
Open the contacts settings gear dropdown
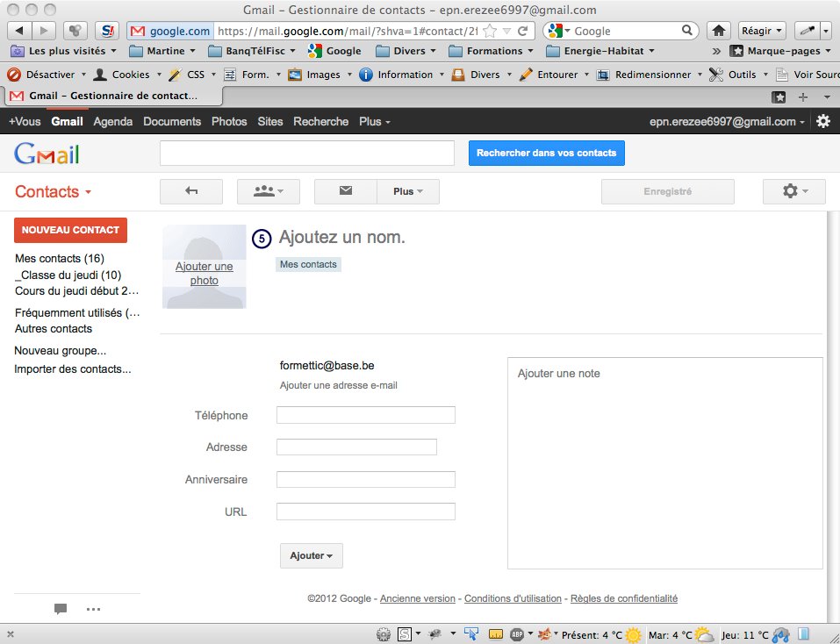point(794,191)
